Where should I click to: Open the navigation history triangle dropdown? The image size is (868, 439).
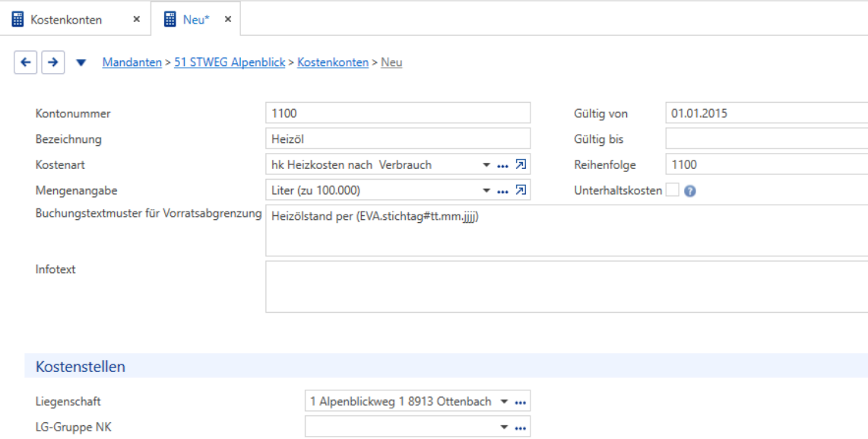(x=81, y=63)
